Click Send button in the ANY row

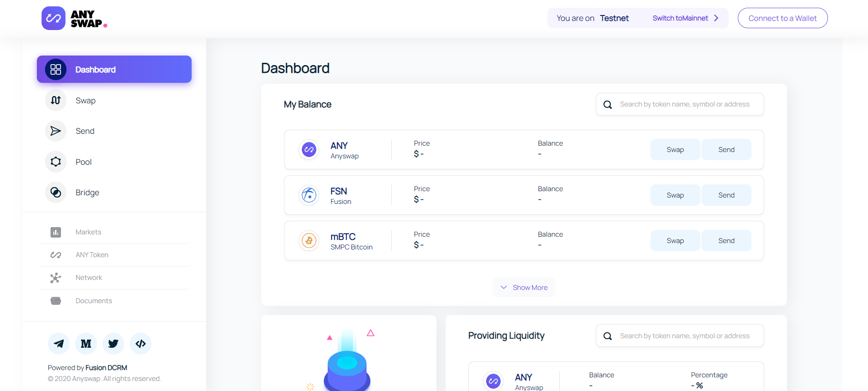pos(726,149)
